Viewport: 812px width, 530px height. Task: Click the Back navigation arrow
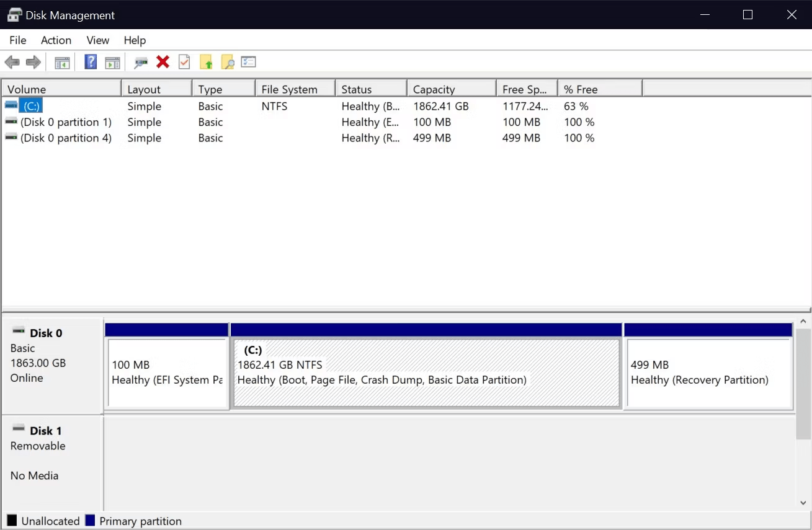12,61
